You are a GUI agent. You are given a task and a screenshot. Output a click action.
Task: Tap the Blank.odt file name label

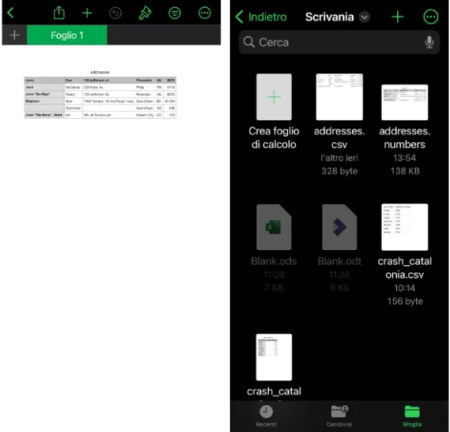click(x=339, y=261)
